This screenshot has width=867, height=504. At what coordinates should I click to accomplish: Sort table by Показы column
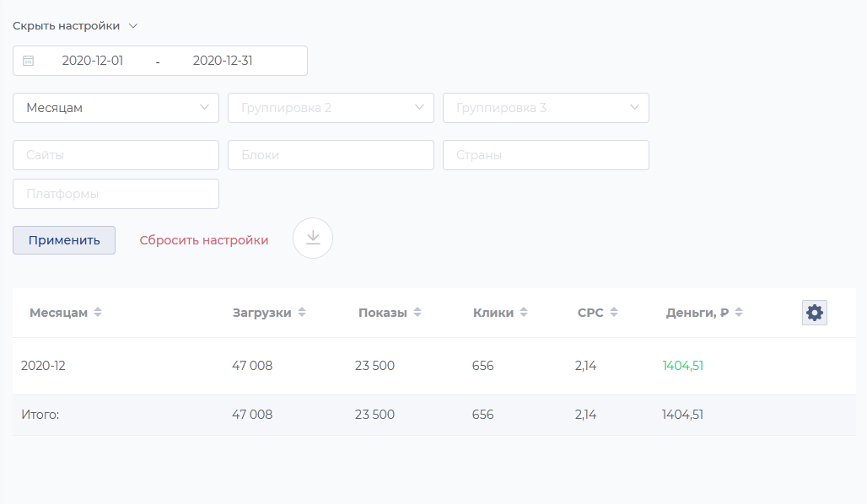(x=417, y=313)
